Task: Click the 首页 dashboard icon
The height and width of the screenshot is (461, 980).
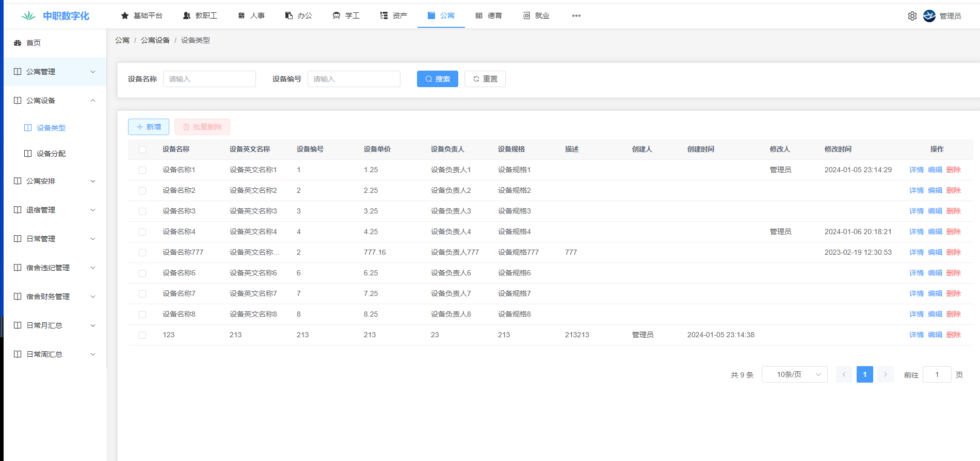Action: click(x=18, y=43)
